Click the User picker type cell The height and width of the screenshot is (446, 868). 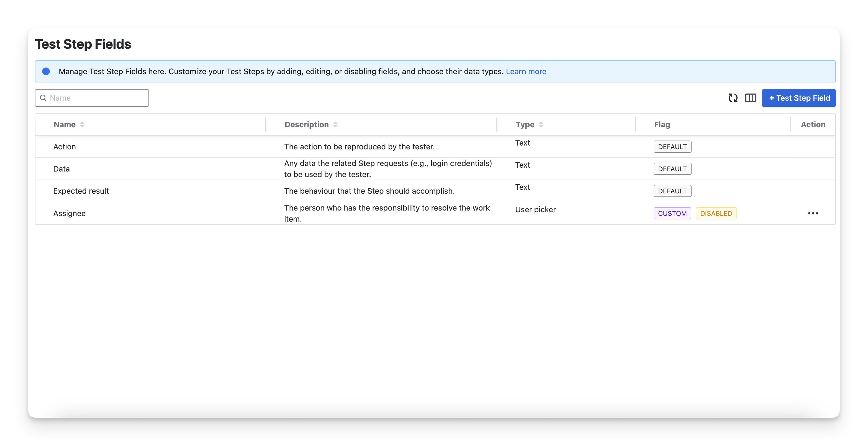(535, 209)
